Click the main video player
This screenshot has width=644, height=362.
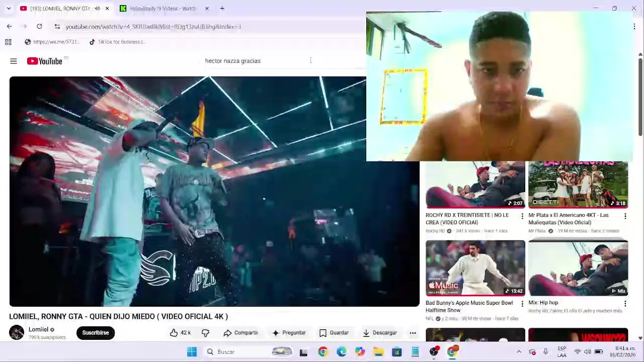(x=214, y=191)
